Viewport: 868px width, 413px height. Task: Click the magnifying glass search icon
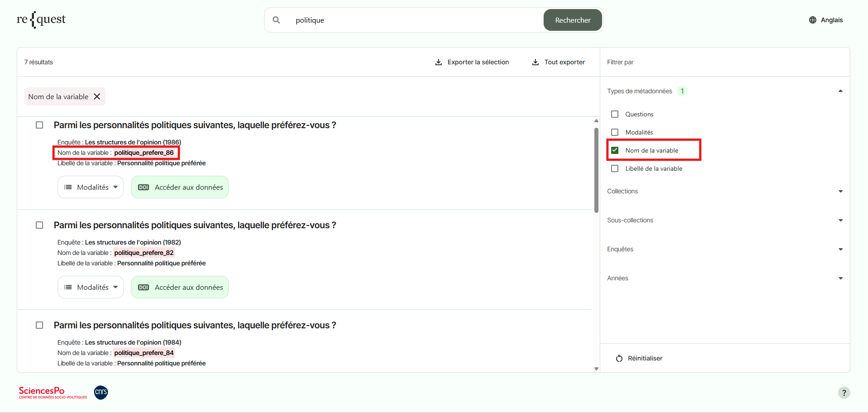tap(276, 20)
